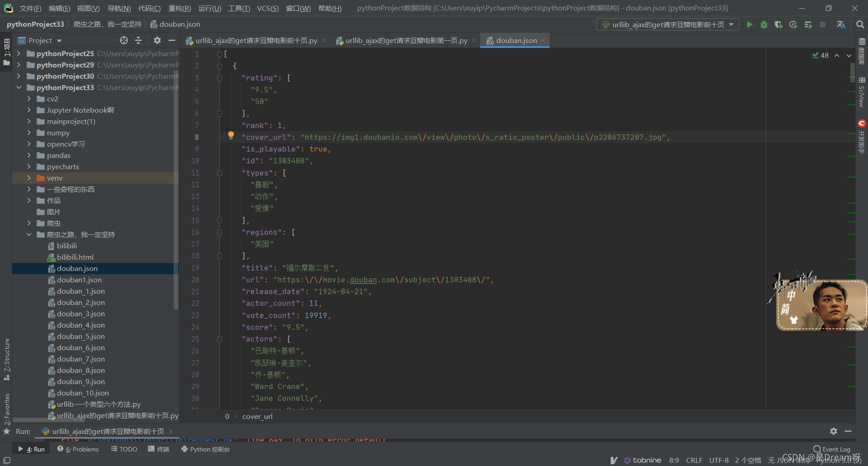868x466 pixels.
Task: Expand the cv2 folder
Action: tap(29, 99)
